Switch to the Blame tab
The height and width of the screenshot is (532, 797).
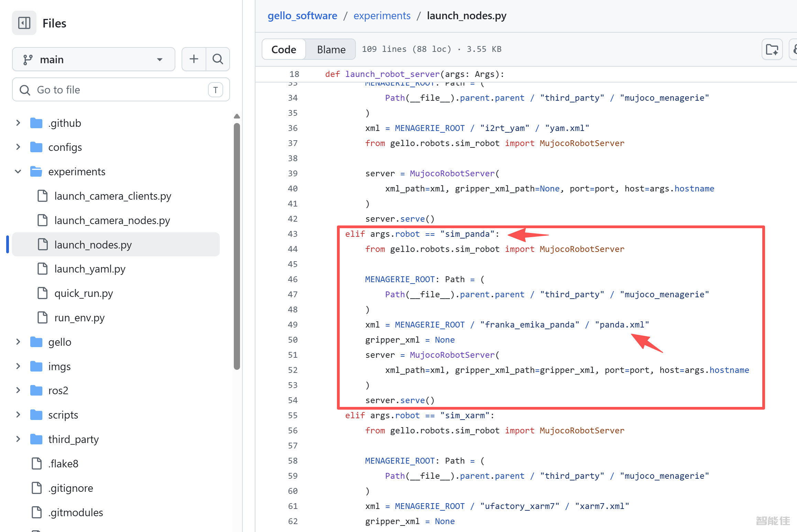pyautogui.click(x=331, y=49)
